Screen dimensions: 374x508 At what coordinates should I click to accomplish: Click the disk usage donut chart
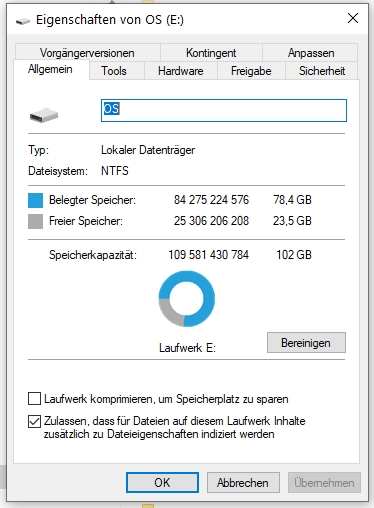click(x=187, y=299)
